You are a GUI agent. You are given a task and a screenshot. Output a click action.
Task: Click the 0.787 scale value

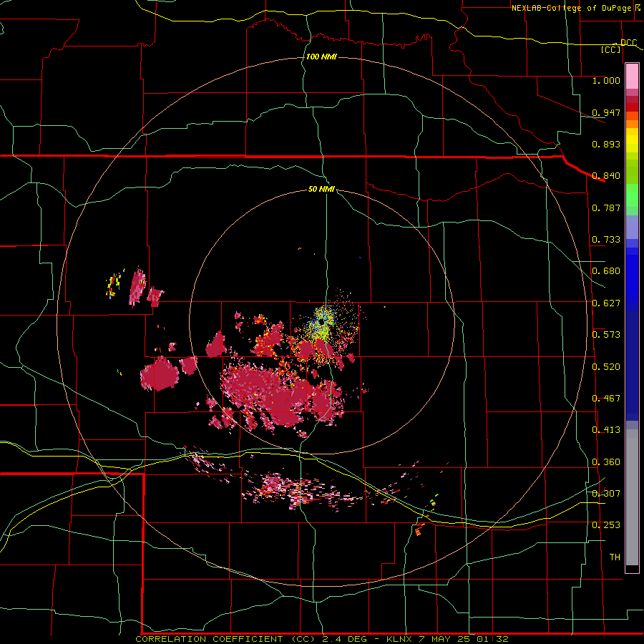606,208
